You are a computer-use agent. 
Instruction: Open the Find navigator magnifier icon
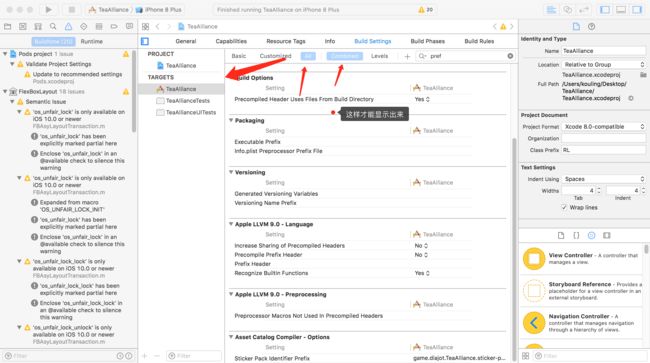pyautogui.click(x=53, y=27)
